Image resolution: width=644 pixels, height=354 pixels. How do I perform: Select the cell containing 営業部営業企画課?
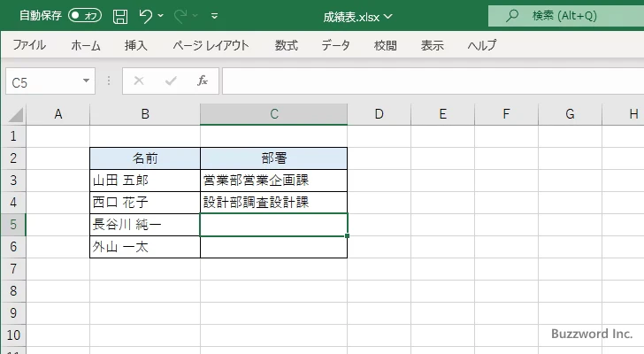[274, 181]
